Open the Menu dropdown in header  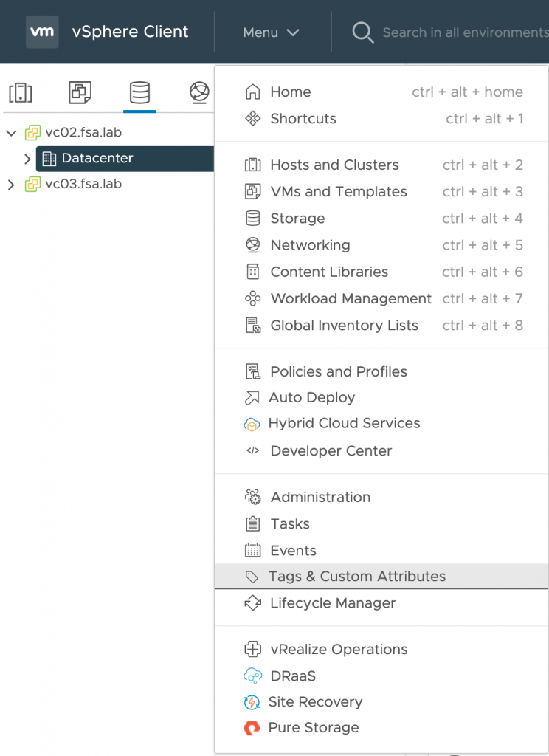(271, 32)
